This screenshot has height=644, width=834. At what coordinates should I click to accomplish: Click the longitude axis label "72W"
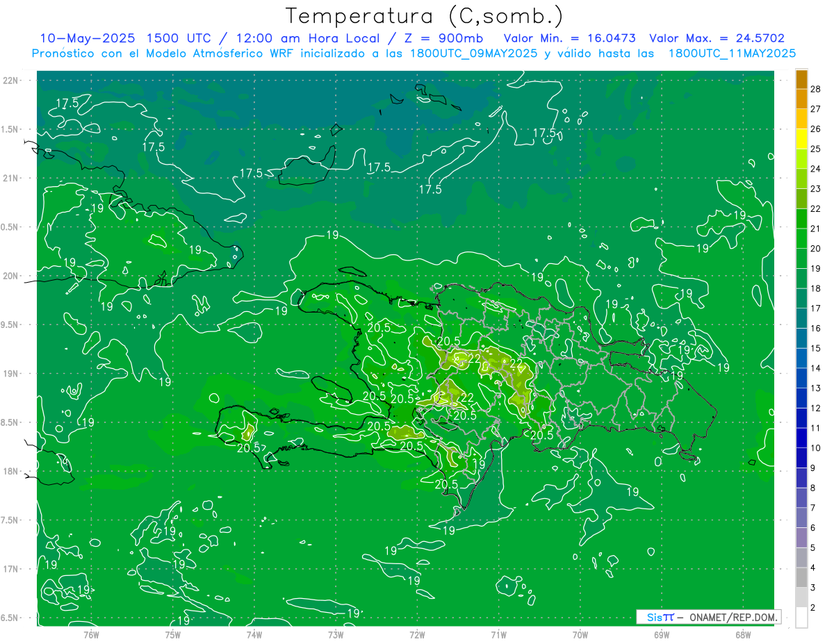[x=417, y=634]
